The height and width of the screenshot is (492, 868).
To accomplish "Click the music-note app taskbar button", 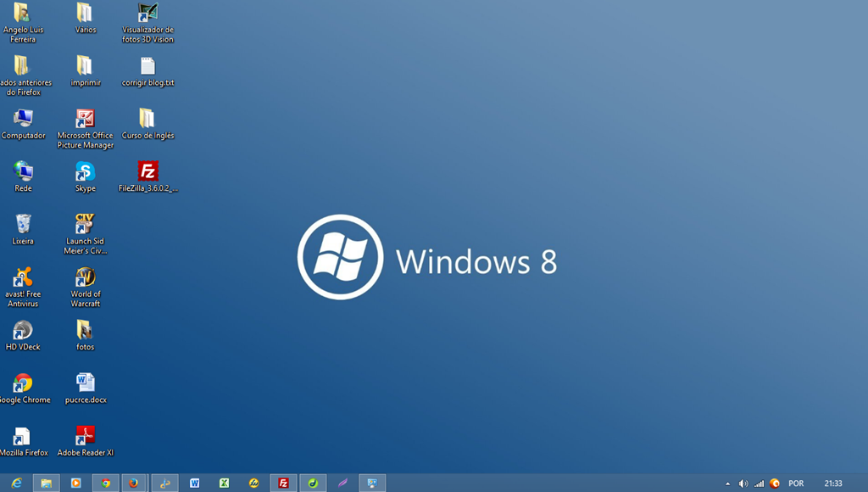I will tap(165, 484).
